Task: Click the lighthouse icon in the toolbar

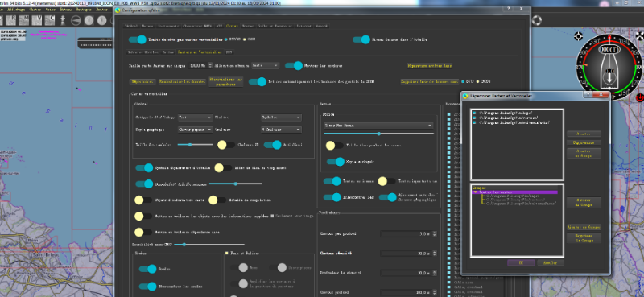Action: (x=64, y=20)
